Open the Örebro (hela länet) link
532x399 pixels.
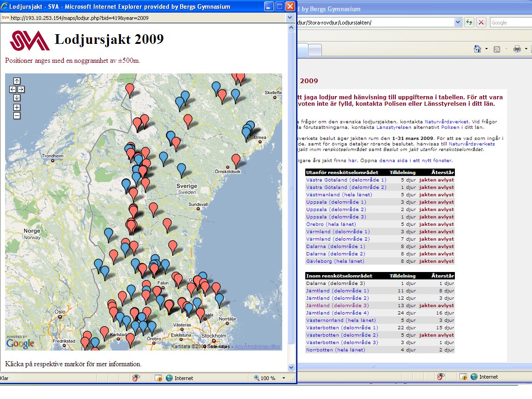coord(331,224)
